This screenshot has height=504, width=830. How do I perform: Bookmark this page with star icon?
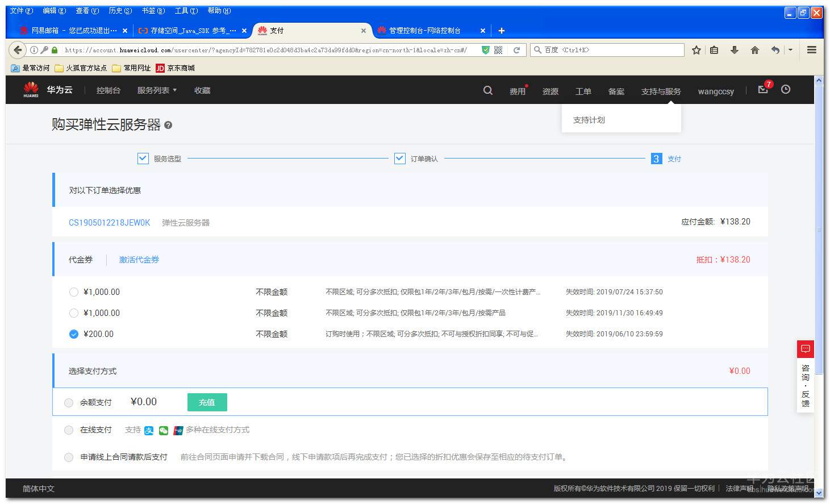coord(696,50)
